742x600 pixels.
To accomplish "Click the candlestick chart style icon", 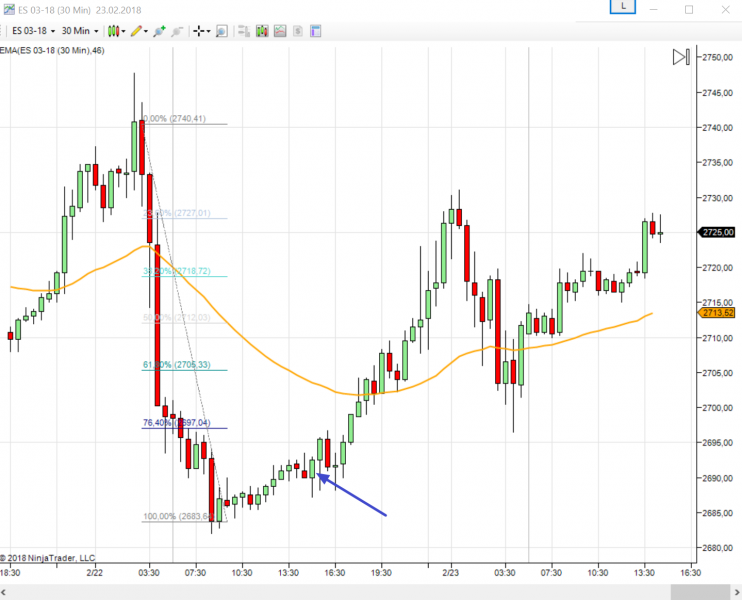I will tap(113, 31).
